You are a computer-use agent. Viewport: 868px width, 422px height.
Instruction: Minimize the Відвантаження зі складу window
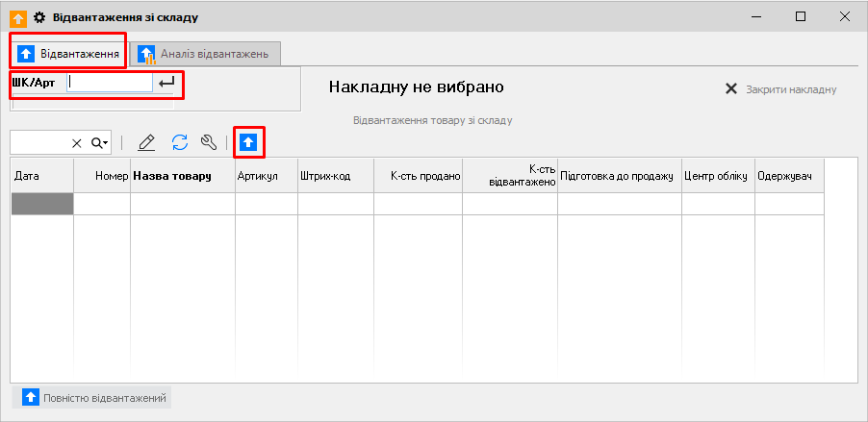click(756, 17)
